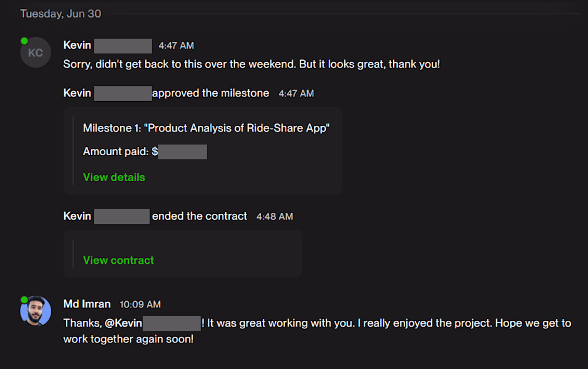Open Md Imran's profile photo
Image resolution: width=588 pixels, height=369 pixels.
[36, 311]
